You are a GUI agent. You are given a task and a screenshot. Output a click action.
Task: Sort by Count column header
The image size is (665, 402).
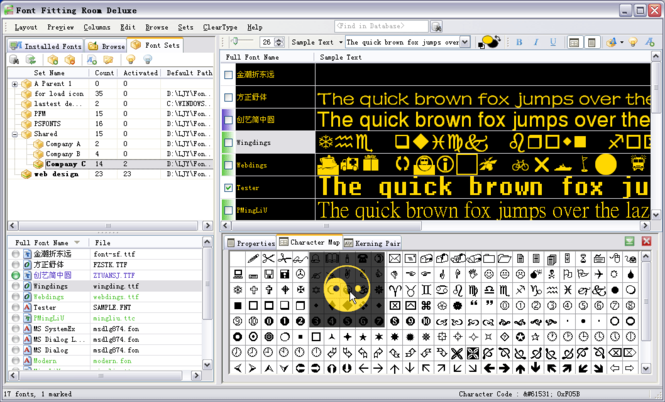pos(103,73)
